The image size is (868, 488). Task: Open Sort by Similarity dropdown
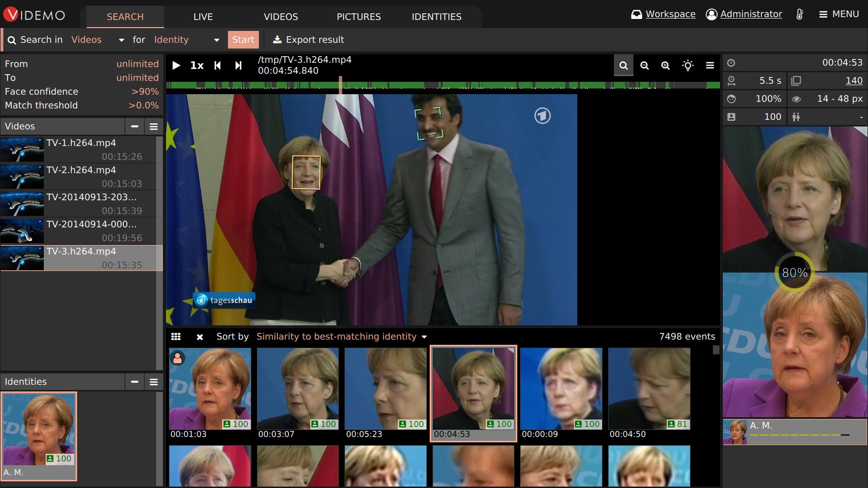(x=342, y=337)
